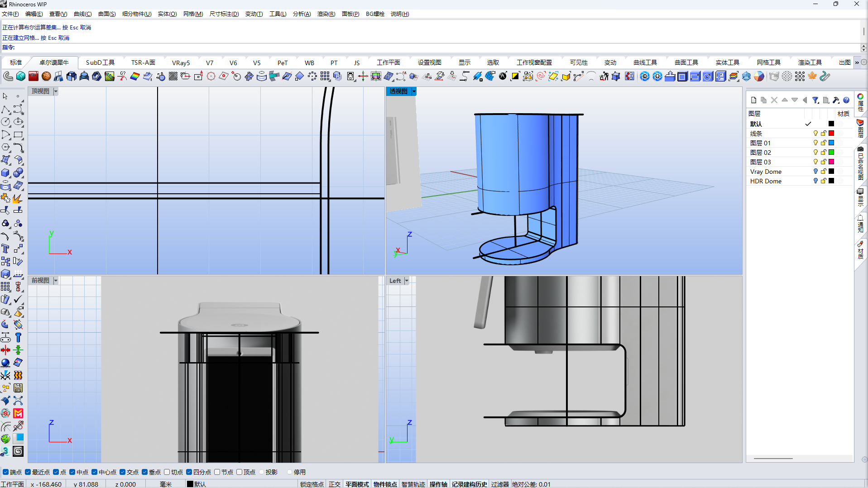Switch to the VRay5 toolbar tab

tap(181, 63)
